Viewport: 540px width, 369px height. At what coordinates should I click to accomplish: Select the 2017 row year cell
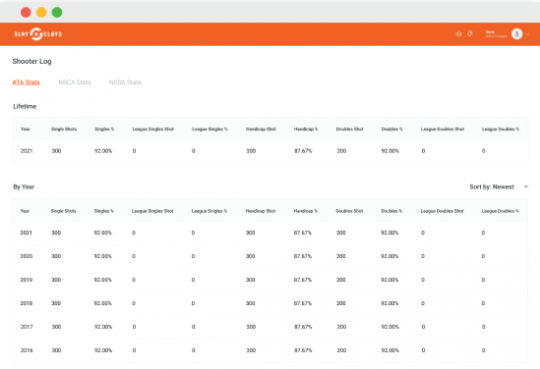(x=27, y=327)
